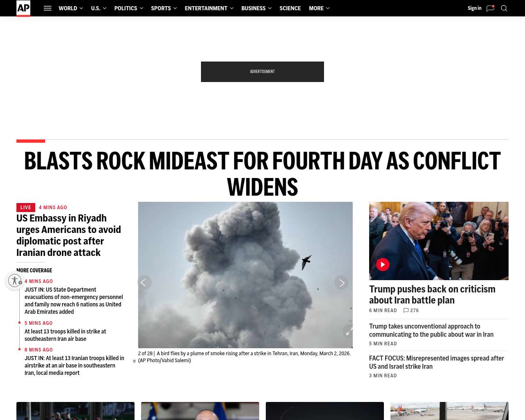The image size is (525, 420).
Task: Advance to next slideshow photo
Action: coord(341,282)
